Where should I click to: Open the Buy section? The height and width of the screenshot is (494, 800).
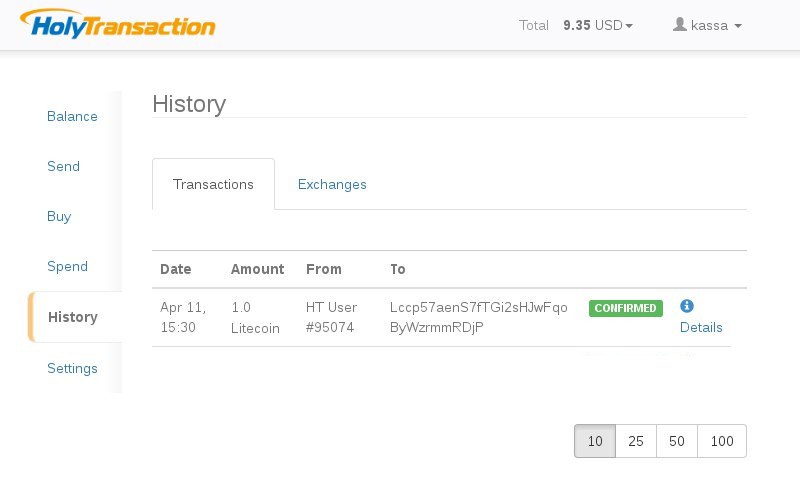point(59,216)
